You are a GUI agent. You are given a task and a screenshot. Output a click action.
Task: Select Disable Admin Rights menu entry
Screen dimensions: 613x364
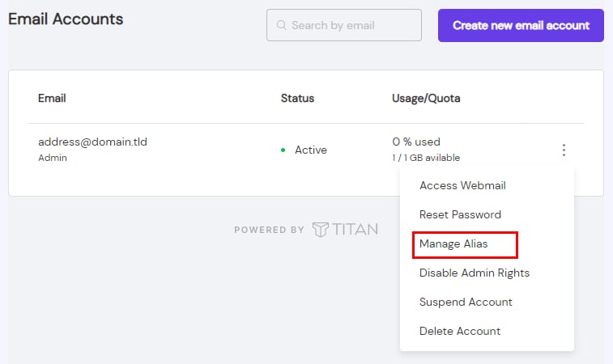(474, 273)
